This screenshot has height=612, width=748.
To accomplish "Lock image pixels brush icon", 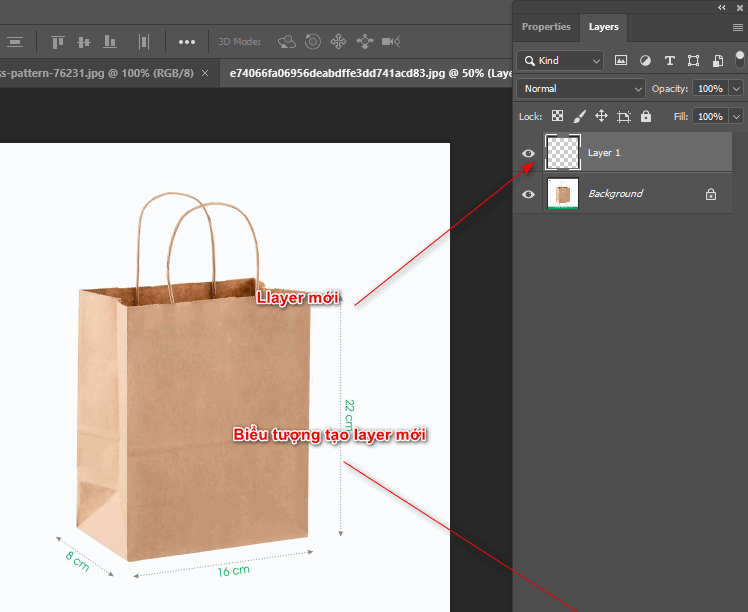I will coord(579,116).
